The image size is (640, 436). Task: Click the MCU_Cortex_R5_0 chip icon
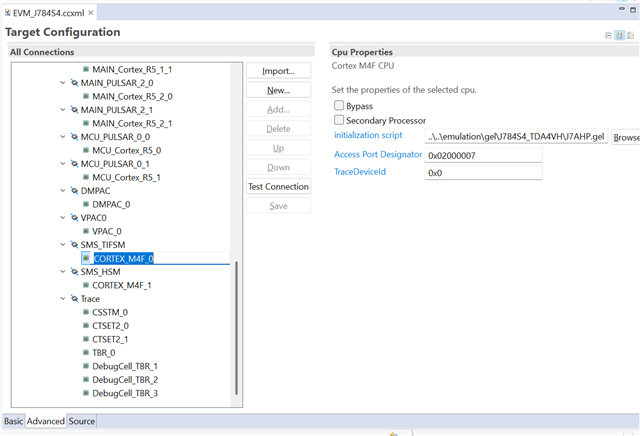pyautogui.click(x=85, y=150)
